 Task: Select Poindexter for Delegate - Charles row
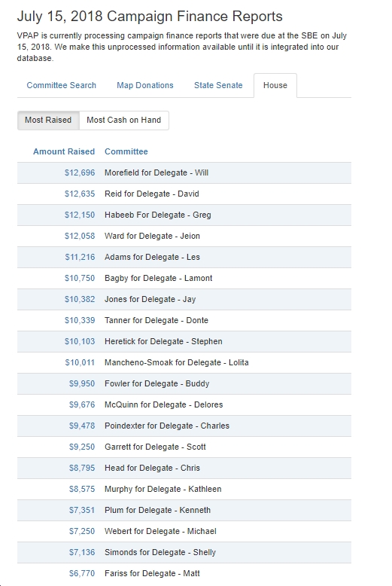point(184,426)
